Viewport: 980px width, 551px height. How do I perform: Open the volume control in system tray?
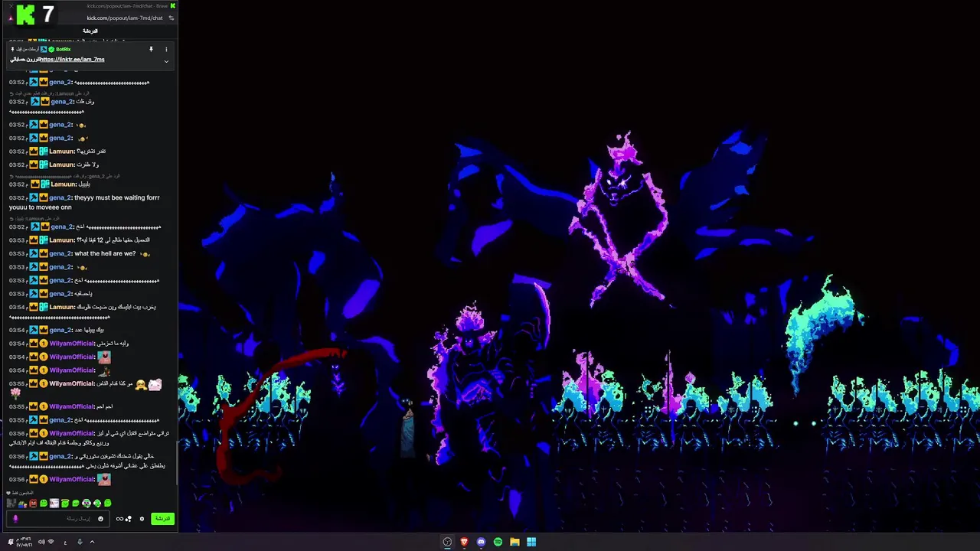(x=41, y=542)
